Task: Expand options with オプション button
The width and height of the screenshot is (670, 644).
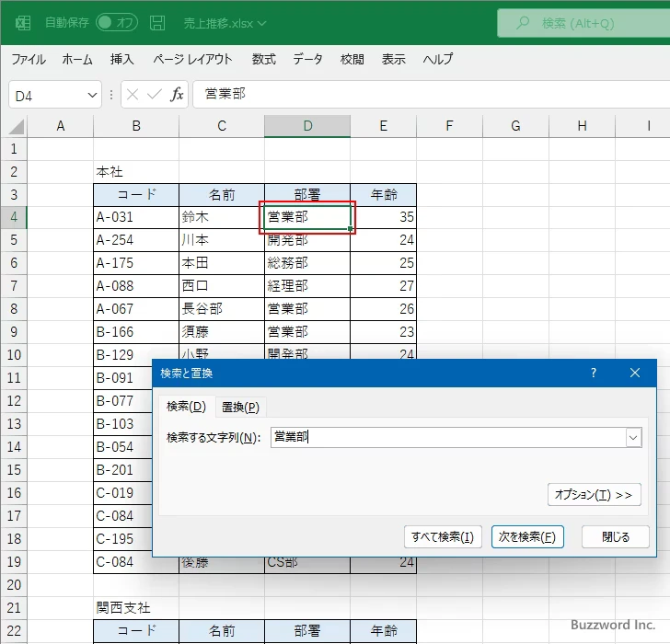Action: point(594,494)
